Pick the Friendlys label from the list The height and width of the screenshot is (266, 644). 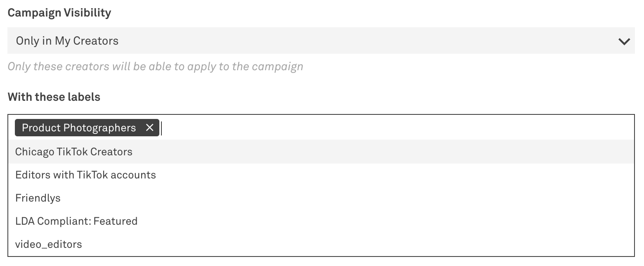38,198
